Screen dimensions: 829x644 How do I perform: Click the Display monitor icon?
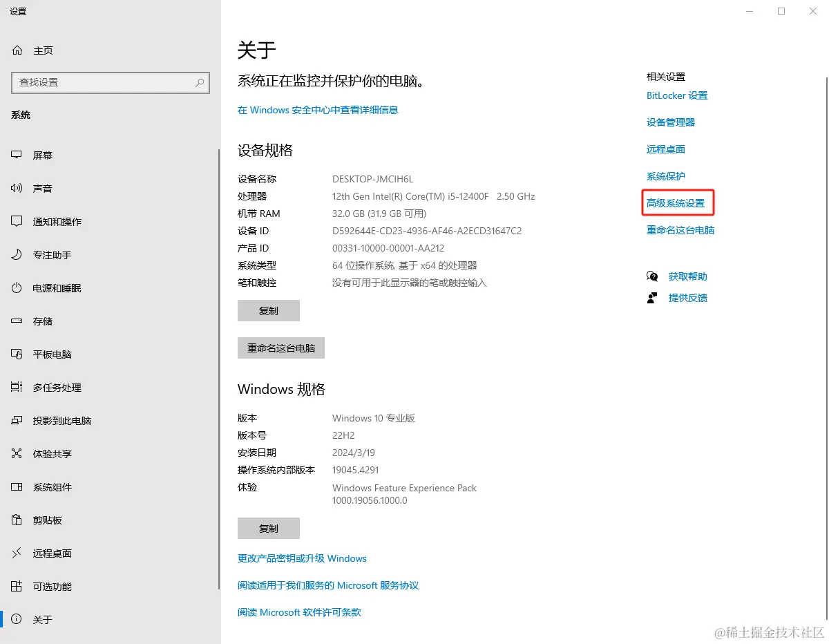17,155
